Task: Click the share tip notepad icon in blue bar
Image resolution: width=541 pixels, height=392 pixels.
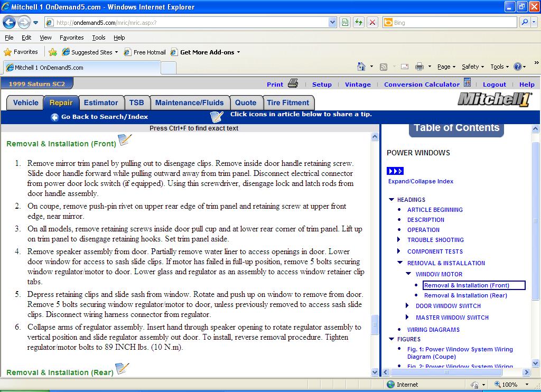Action: click(x=217, y=117)
